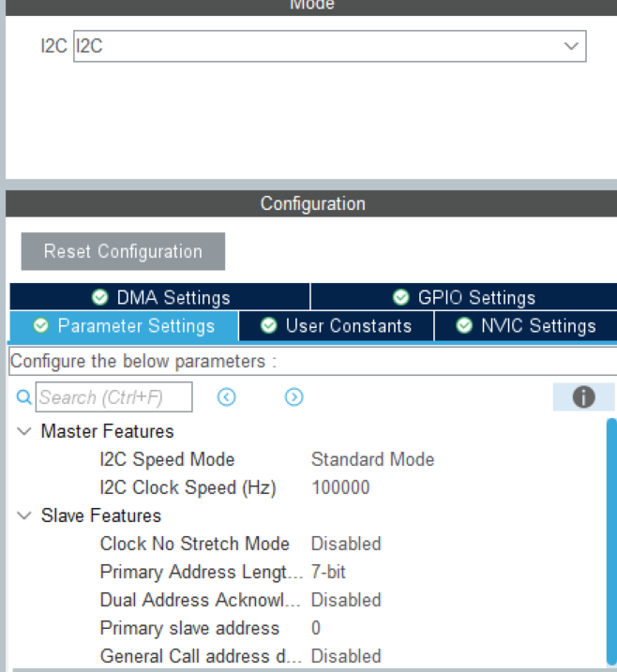This screenshot has width=617, height=672.
Task: Click the info icon button
Action: tap(583, 397)
